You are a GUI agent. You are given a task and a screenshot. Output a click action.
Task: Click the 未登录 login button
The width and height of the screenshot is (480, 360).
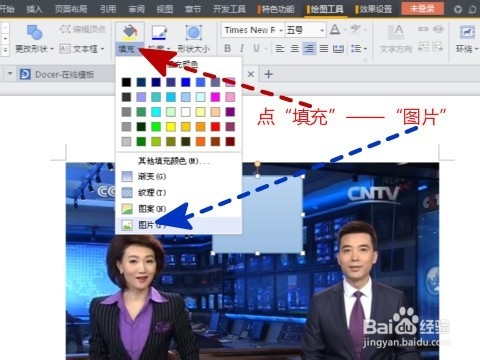422,9
